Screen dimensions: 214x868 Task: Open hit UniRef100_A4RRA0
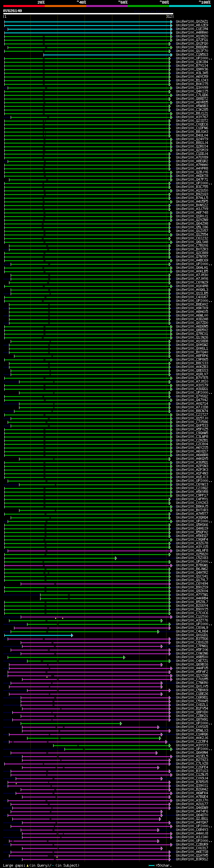[192, 33]
